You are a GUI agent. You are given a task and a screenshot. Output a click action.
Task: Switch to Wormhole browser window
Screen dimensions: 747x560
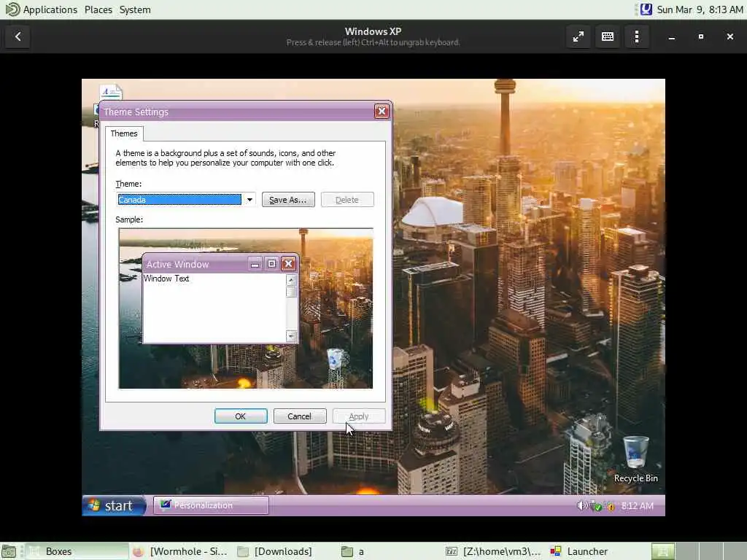180,551
